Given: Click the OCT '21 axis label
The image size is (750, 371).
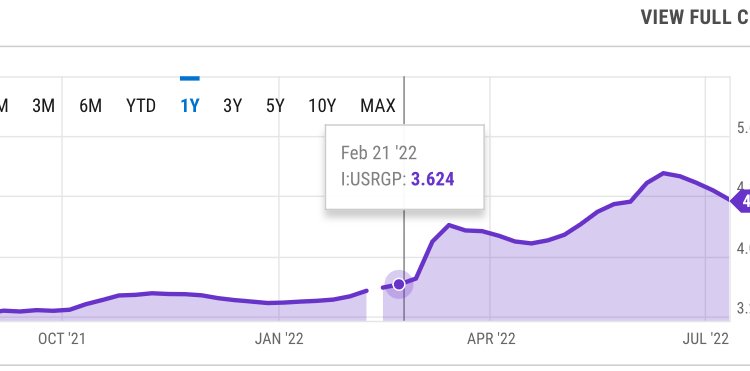Looking at the screenshot, I should [62, 339].
